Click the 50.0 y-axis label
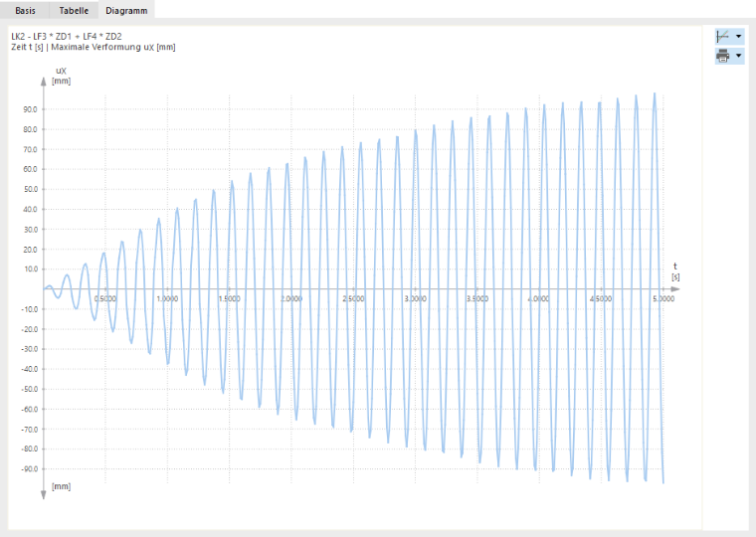Image resolution: width=756 pixels, height=537 pixels. pos(30,190)
